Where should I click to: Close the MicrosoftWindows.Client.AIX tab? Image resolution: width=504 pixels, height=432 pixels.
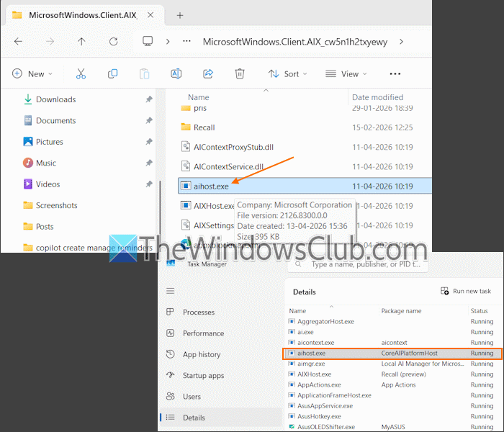pyautogui.click(x=150, y=15)
